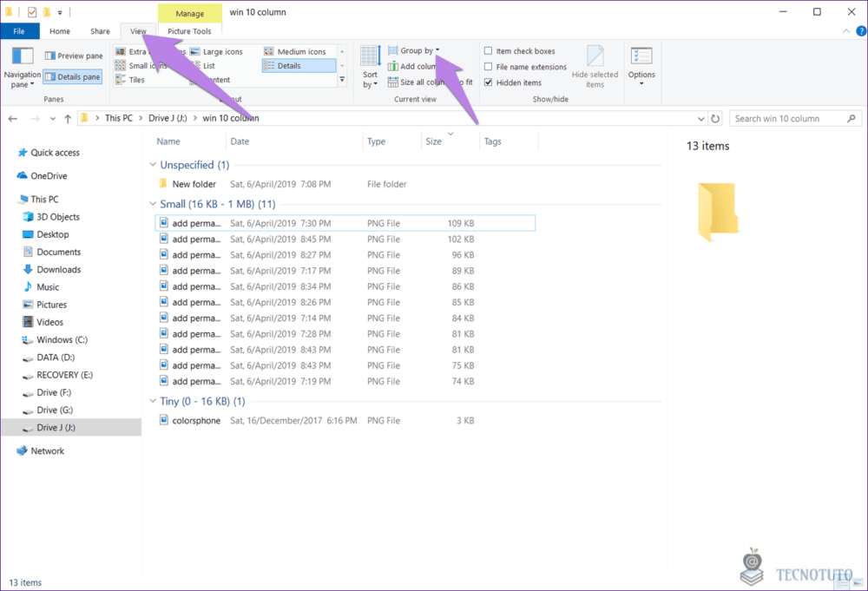This screenshot has width=868, height=591.
Task: Go up one folder level
Action: coord(68,118)
